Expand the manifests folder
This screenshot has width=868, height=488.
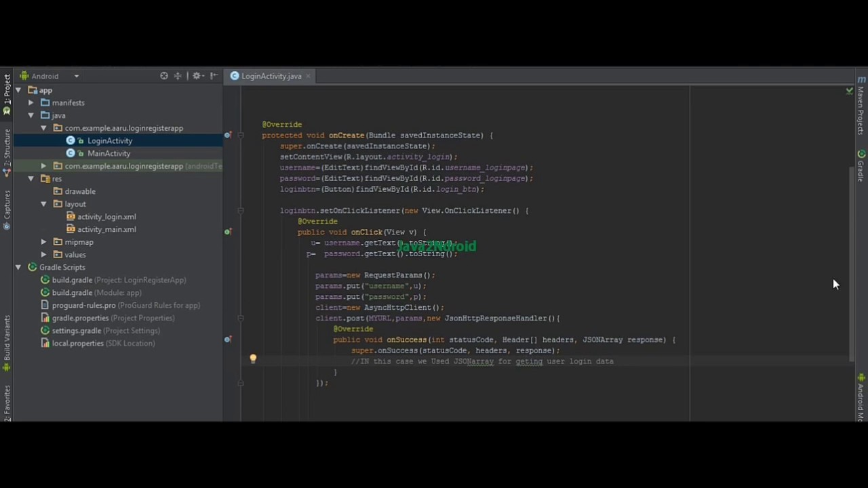pos(31,103)
